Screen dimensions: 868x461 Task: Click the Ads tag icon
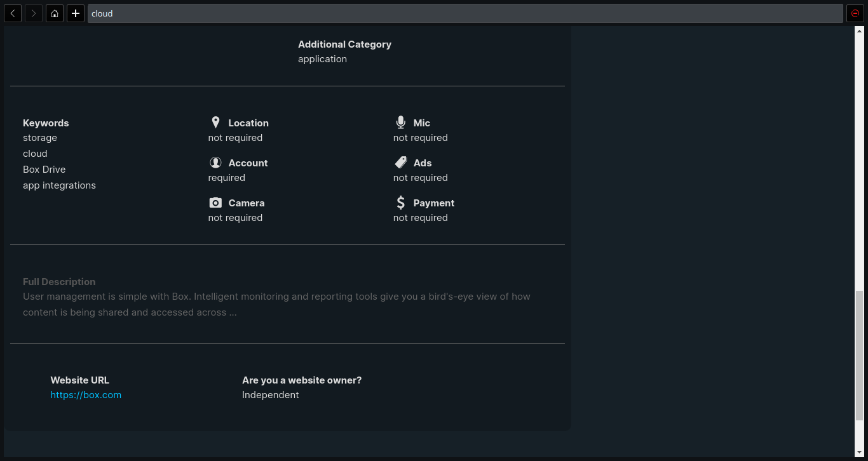(400, 163)
